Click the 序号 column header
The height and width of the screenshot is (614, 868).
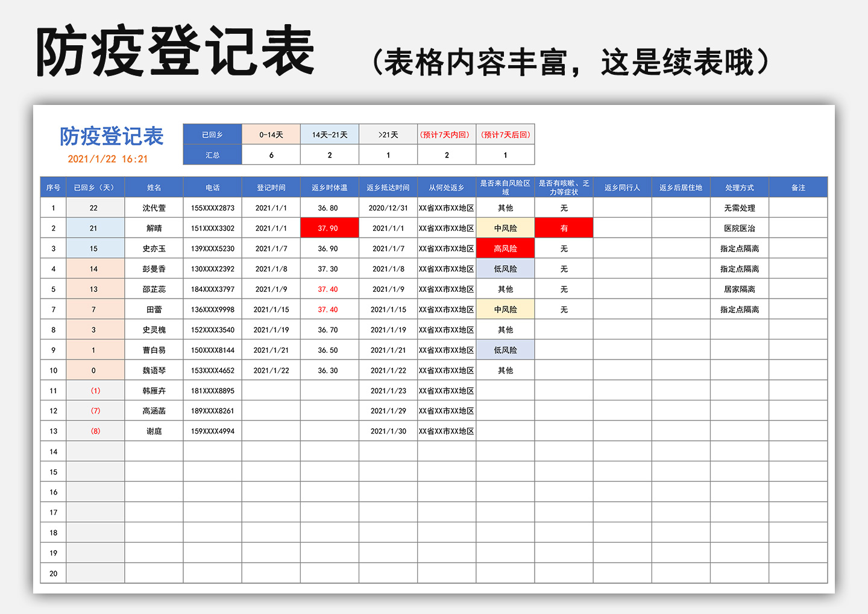[53, 188]
